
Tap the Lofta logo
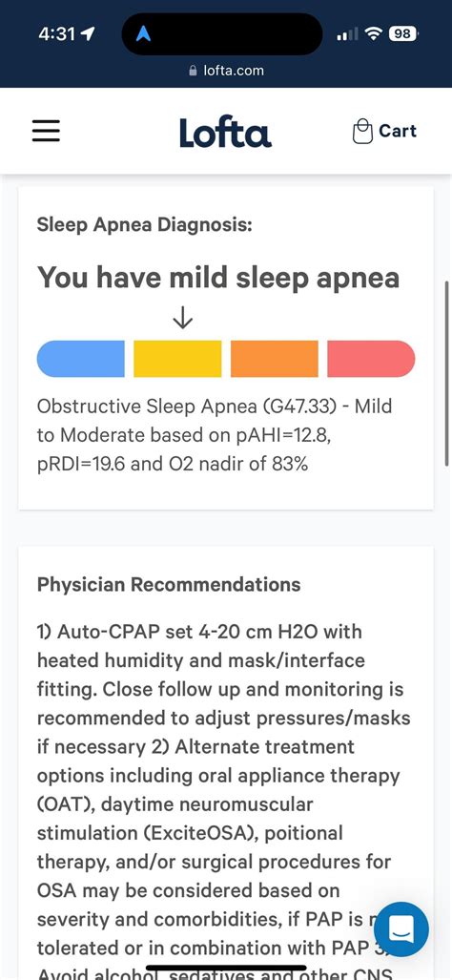click(x=225, y=132)
